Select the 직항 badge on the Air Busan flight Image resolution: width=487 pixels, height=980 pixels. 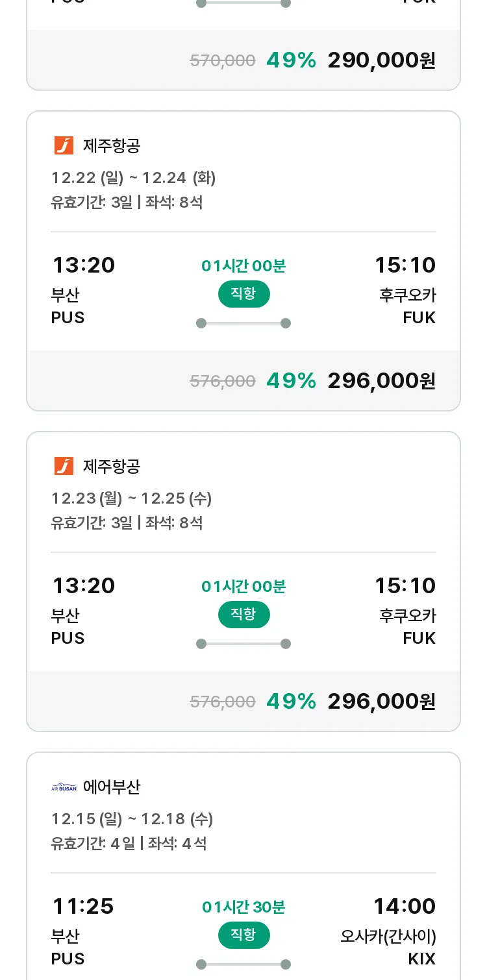point(243,935)
